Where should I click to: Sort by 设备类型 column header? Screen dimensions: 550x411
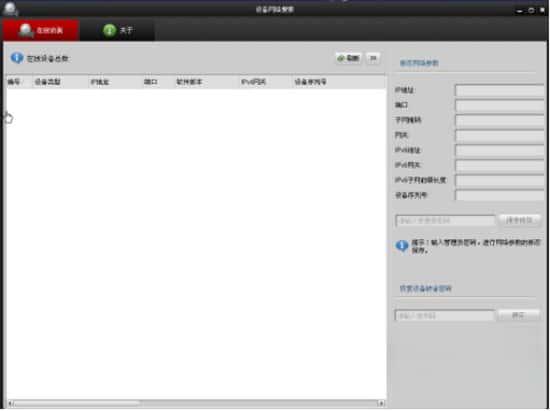[47, 82]
